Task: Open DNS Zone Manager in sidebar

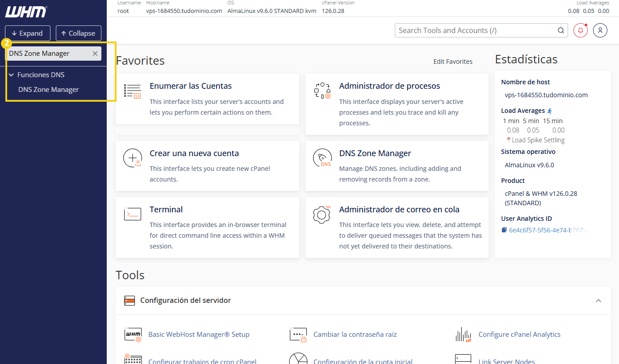Action: (49, 90)
